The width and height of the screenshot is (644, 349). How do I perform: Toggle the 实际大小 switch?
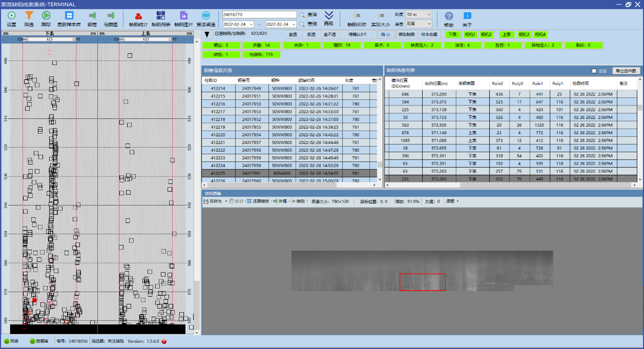(380, 16)
